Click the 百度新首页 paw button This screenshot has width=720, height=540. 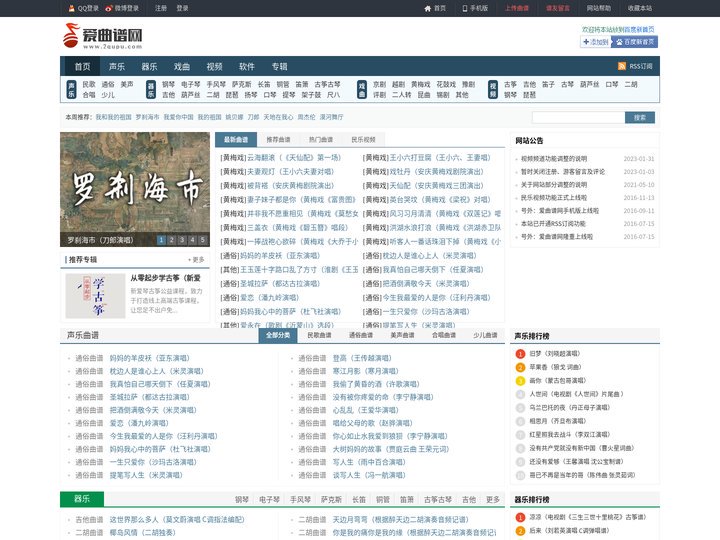point(635,42)
